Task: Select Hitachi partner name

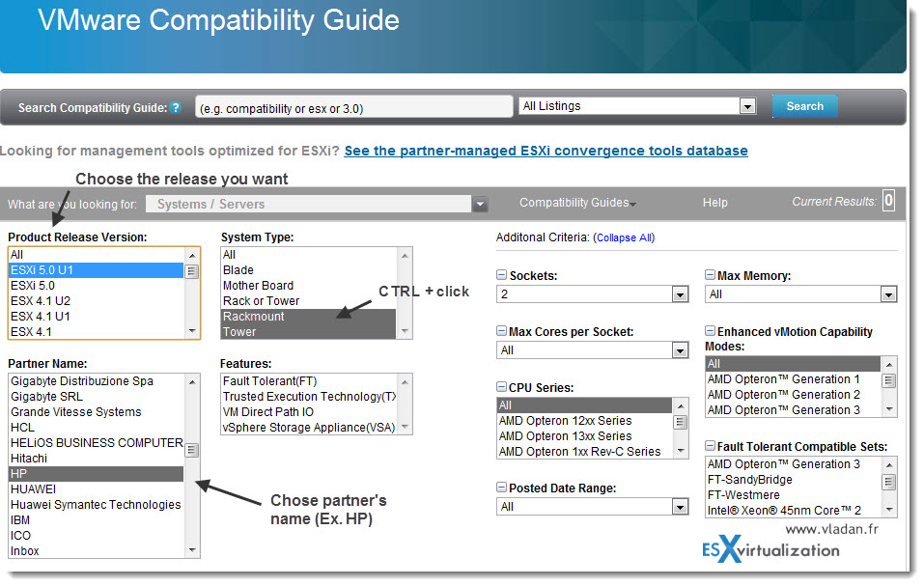Action: [x=96, y=459]
